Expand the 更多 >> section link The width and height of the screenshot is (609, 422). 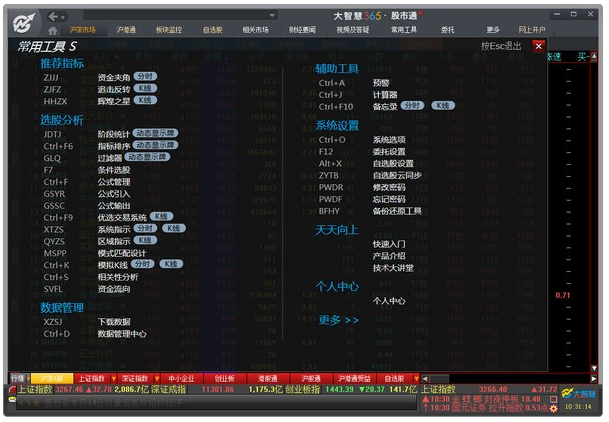click(x=338, y=320)
